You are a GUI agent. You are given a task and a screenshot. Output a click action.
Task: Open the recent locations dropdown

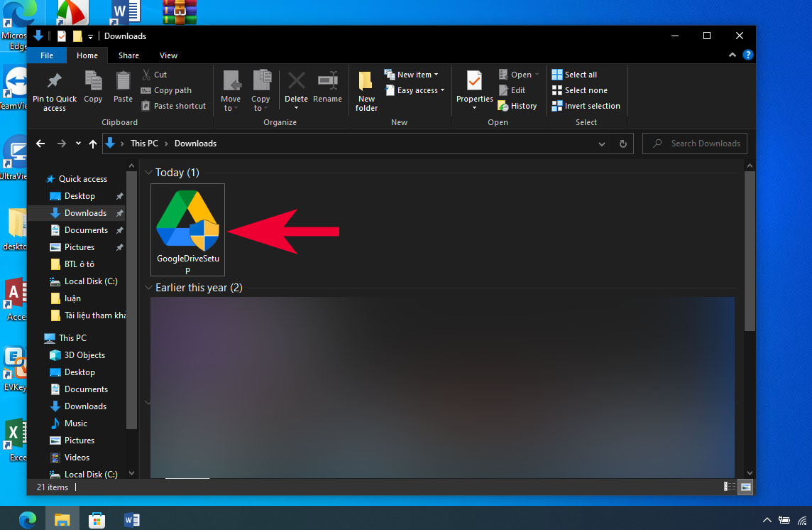(78, 144)
